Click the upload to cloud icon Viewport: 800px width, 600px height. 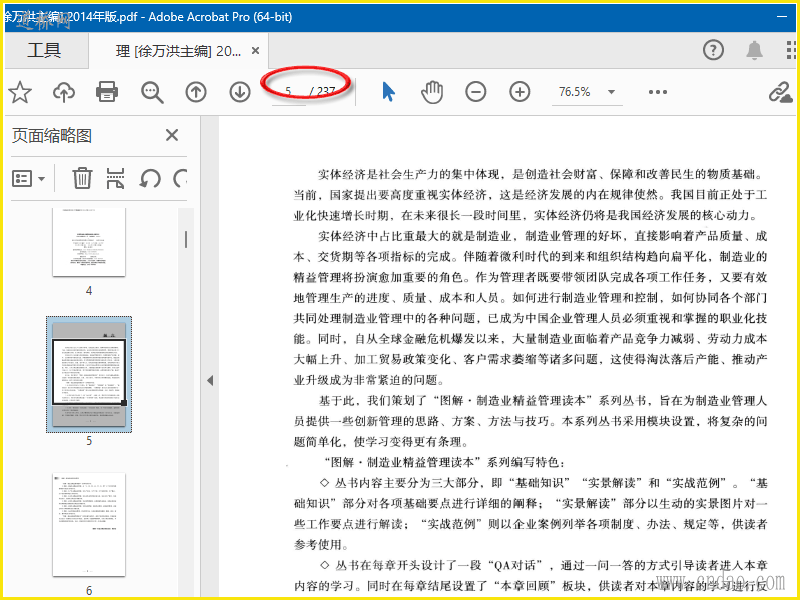[x=64, y=92]
